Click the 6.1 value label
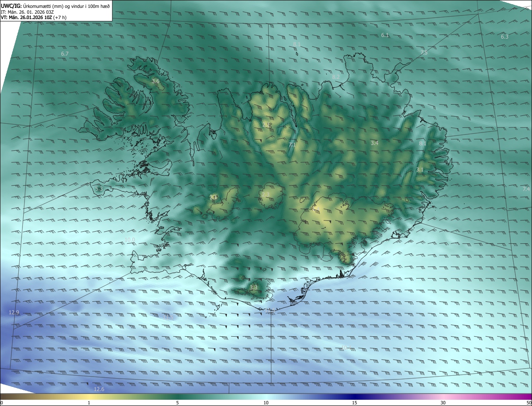The width and height of the screenshot is (532, 406). [x=385, y=35]
